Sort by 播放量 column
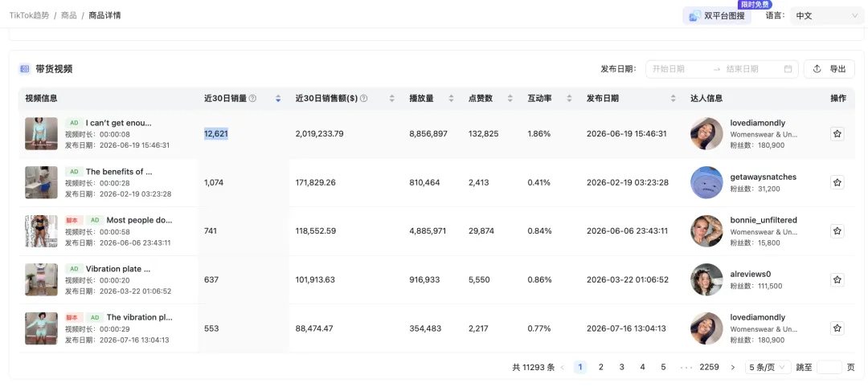Image resolution: width=868 pixels, height=387 pixels. 451,99
